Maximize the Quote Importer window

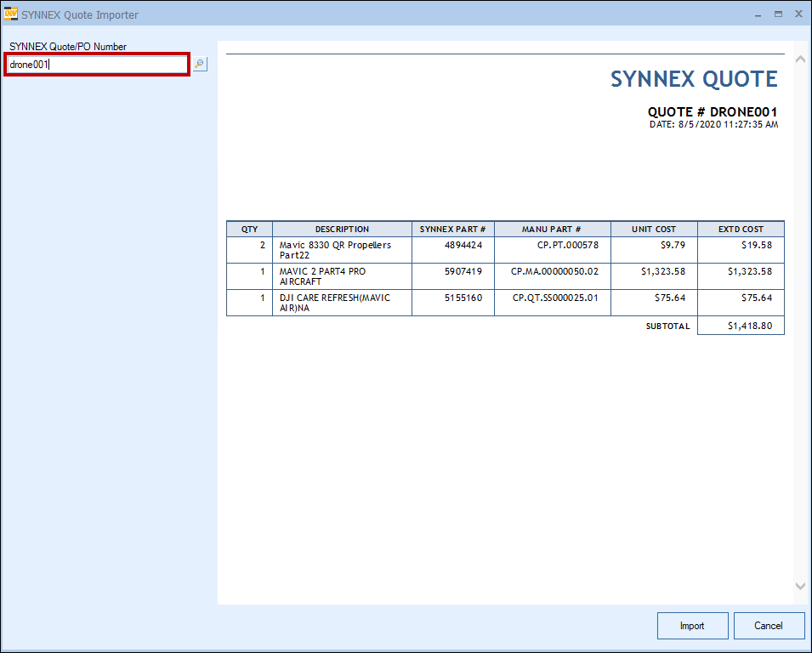[778, 14]
